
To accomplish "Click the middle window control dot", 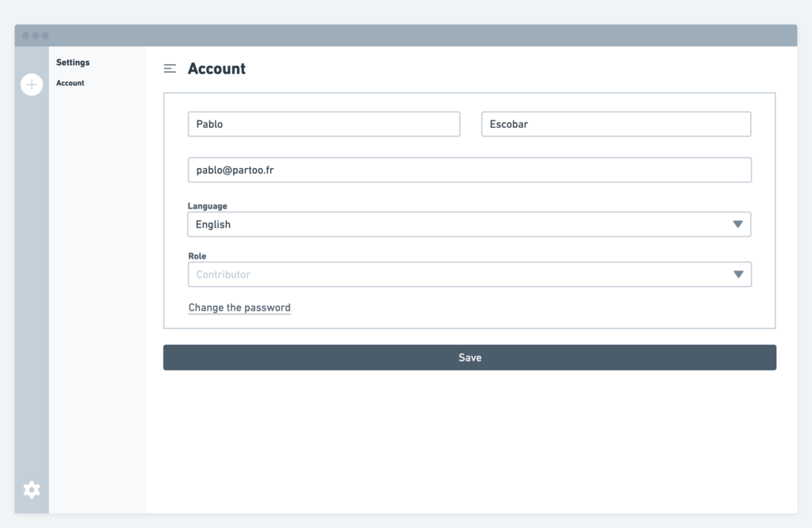I will tap(36, 36).
